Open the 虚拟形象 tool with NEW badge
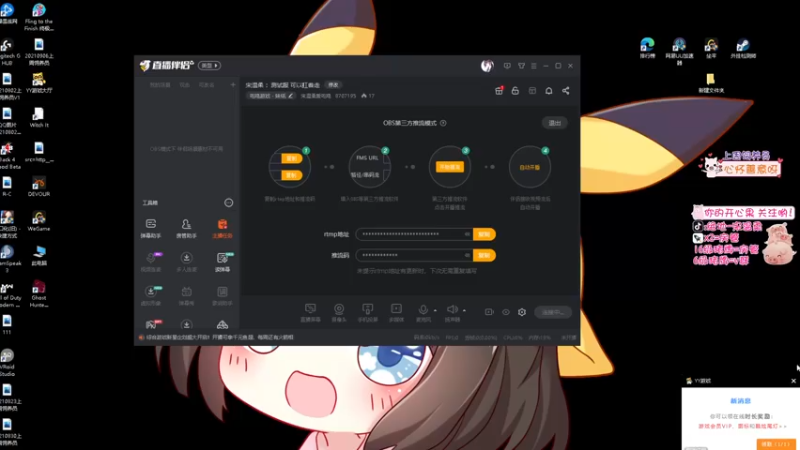This screenshot has width=800, height=450. pos(151,295)
